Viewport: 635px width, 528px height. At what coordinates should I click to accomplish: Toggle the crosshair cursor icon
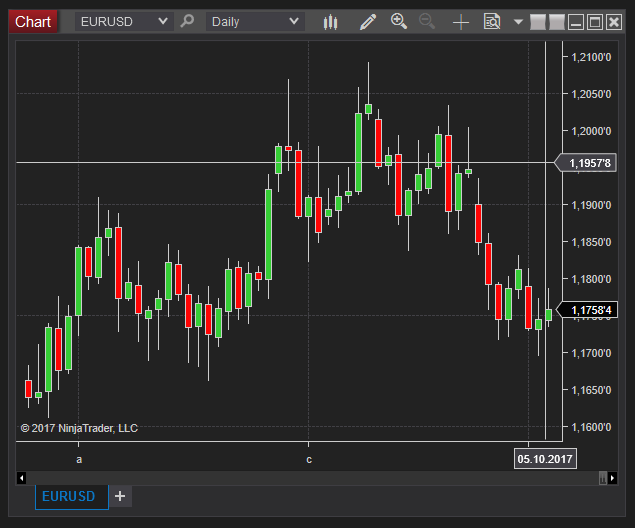(460, 22)
